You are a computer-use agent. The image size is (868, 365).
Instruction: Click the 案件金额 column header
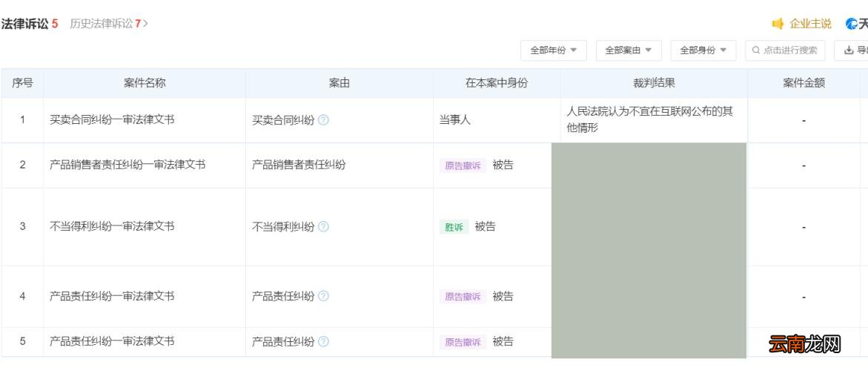(804, 83)
